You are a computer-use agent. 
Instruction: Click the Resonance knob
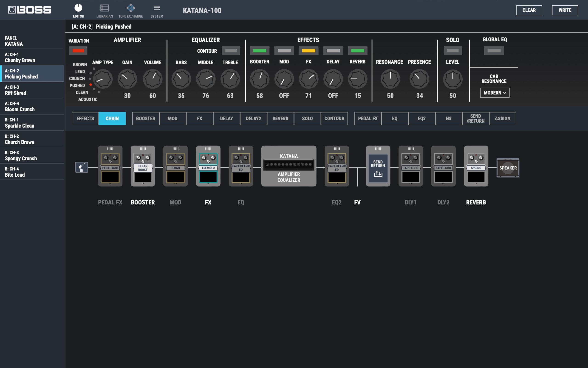pos(390,79)
